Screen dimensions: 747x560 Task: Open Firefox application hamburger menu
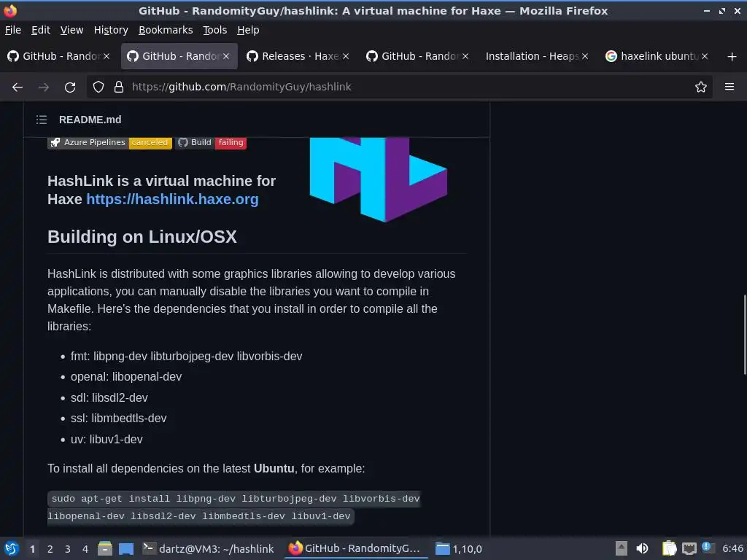pos(729,87)
